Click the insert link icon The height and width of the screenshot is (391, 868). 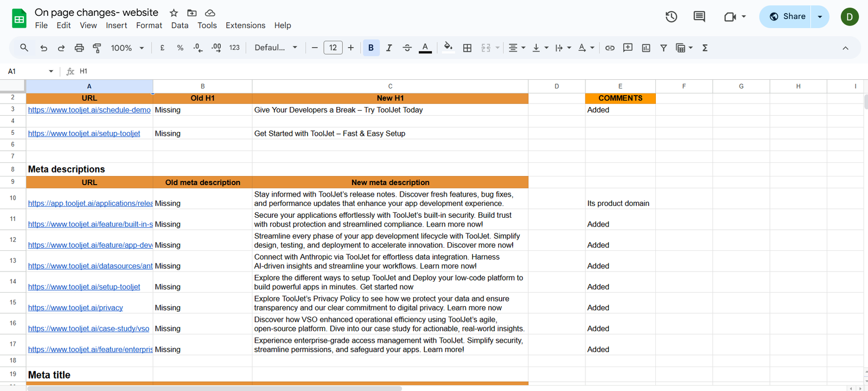click(x=610, y=48)
